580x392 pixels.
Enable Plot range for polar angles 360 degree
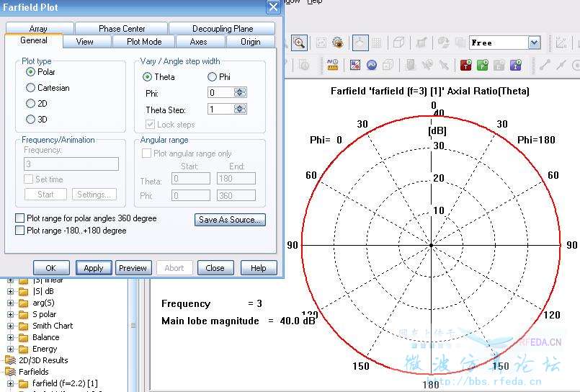tap(20, 218)
